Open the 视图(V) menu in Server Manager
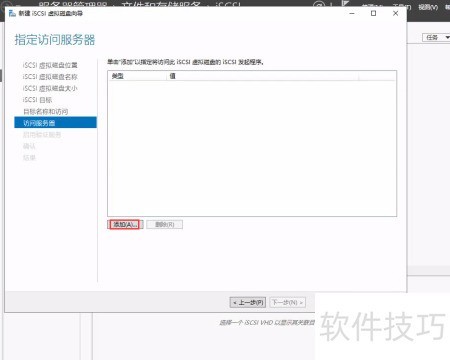The width and height of the screenshot is (450, 360). tap(428, 7)
